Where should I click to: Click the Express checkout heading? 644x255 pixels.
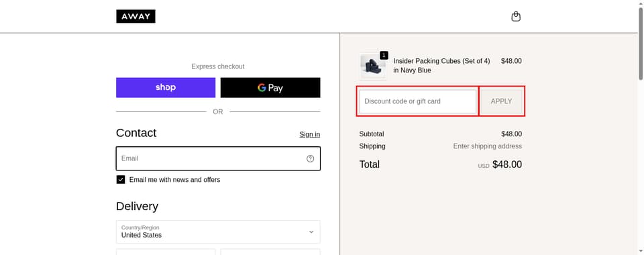coord(217,66)
